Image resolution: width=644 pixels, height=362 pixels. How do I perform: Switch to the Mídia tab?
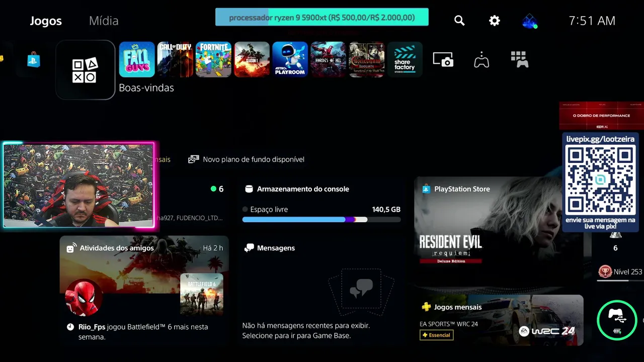104,21
